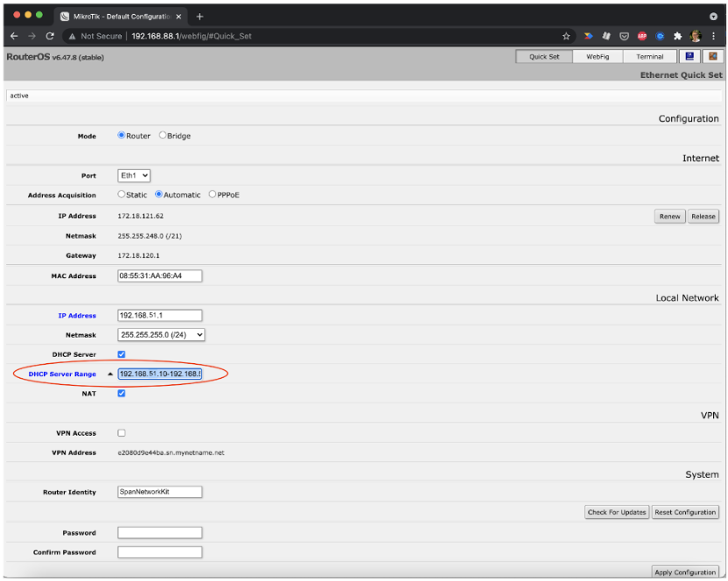Click the Renew button for IP Address

(x=668, y=216)
